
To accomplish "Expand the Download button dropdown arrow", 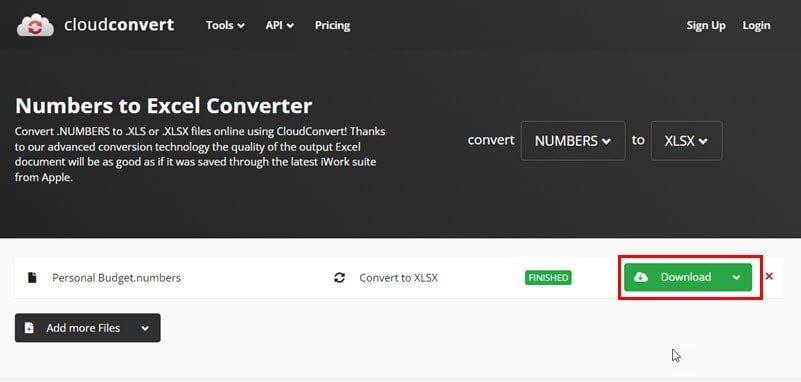I will (736, 277).
